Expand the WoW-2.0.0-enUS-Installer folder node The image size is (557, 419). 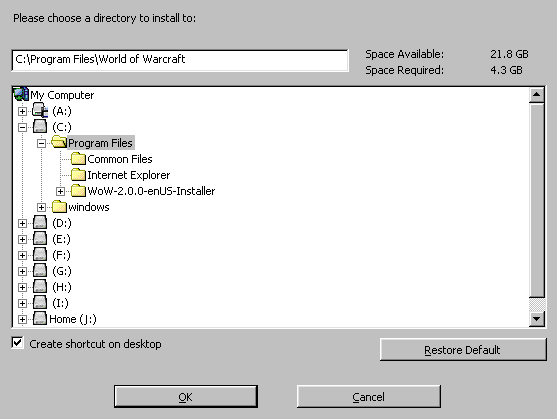click(x=61, y=191)
